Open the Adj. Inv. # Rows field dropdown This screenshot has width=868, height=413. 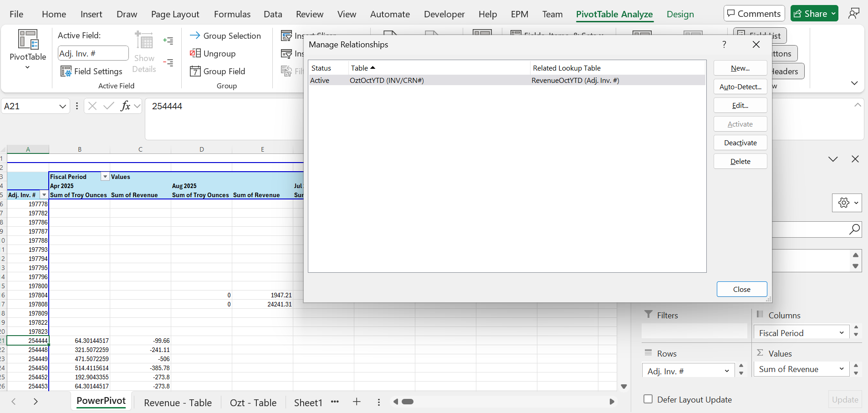[x=727, y=371]
